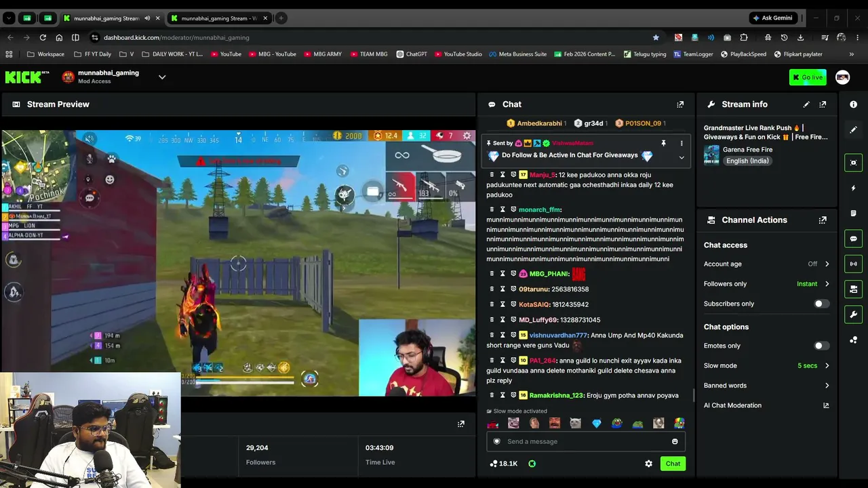Timeout user monarch_ffm with hourglass icon

click(502, 209)
